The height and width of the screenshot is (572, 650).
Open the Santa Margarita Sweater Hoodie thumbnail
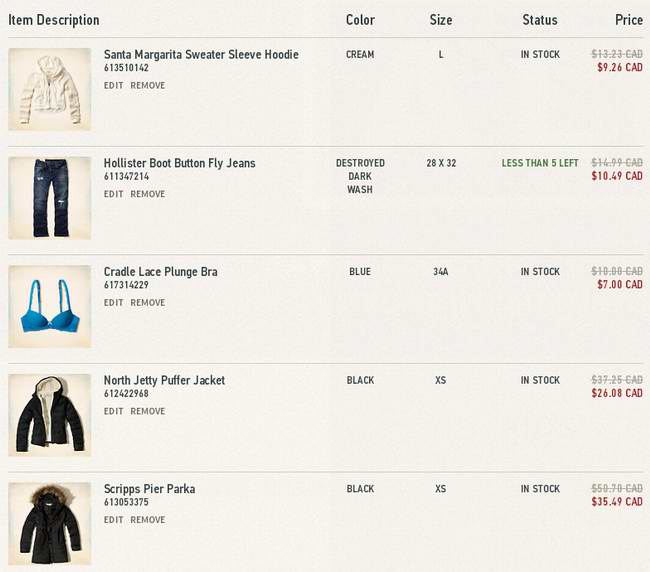point(49,88)
